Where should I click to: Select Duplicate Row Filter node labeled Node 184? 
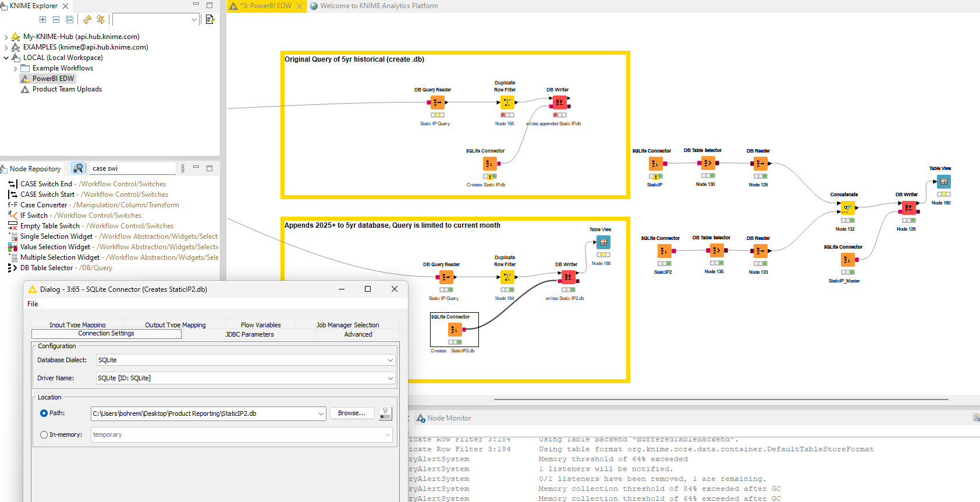[507, 277]
